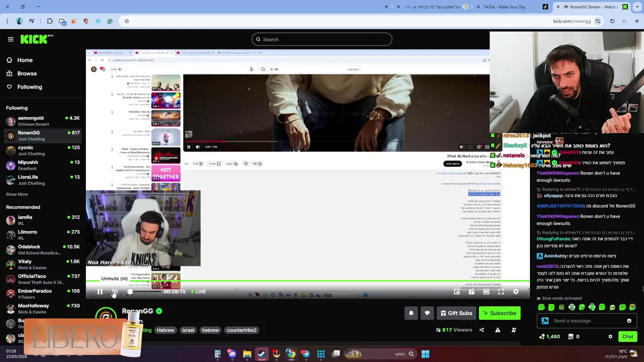This screenshot has width=644, height=362.
Task: Open EmberParadox recommended channel
Action: tap(43, 294)
